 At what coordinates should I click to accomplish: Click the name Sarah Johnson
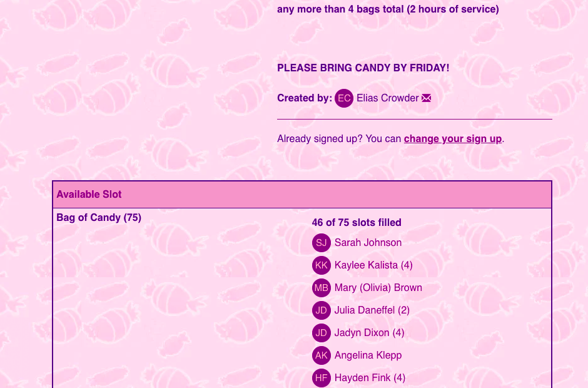click(x=368, y=243)
